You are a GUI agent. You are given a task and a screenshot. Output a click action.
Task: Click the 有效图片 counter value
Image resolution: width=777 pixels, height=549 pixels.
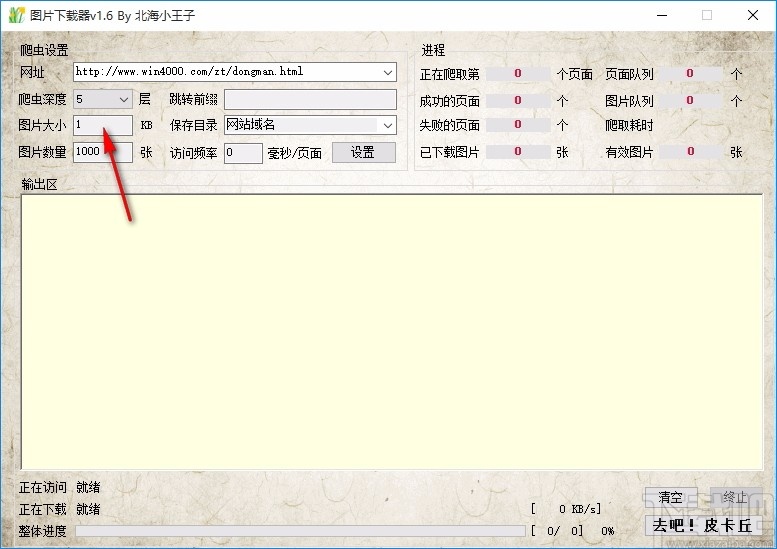click(690, 152)
